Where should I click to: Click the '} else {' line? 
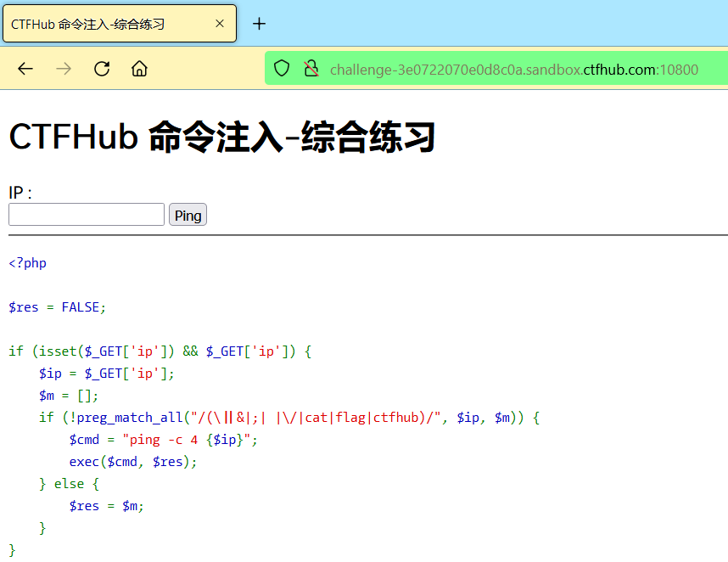(70, 484)
